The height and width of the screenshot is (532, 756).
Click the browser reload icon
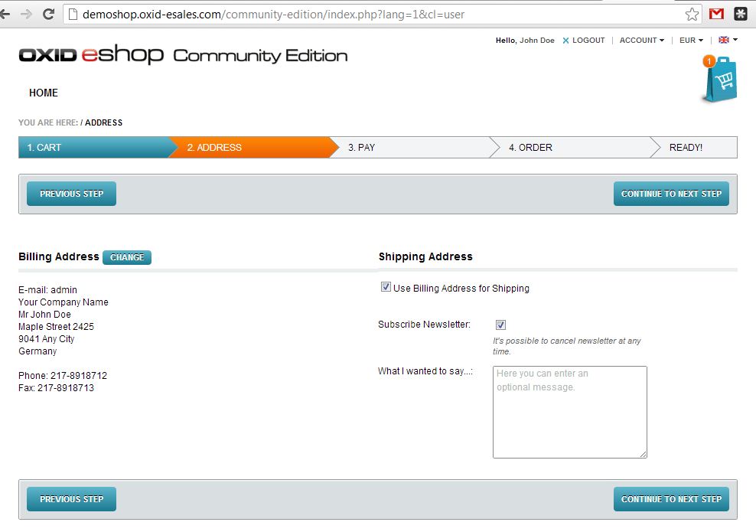pyautogui.click(x=48, y=14)
